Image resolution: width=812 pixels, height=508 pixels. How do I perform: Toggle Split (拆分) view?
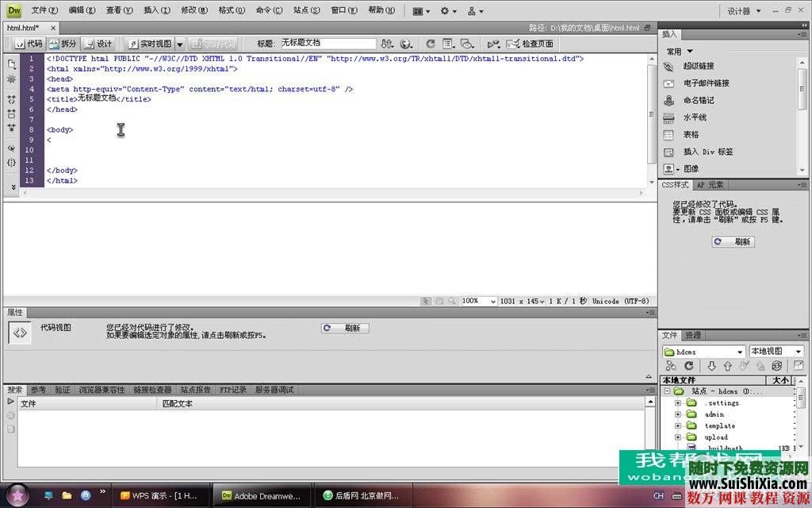click(x=63, y=44)
